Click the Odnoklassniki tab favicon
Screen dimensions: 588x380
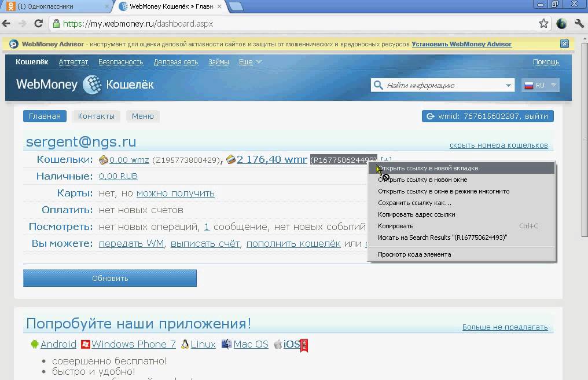pos(11,6)
